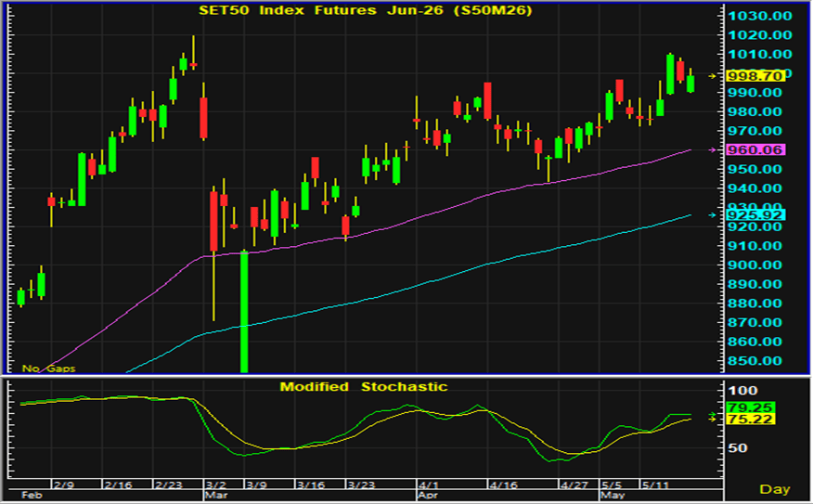The image size is (813, 504).
Task: Click the 860.00 price axis label
Action: [755, 342]
